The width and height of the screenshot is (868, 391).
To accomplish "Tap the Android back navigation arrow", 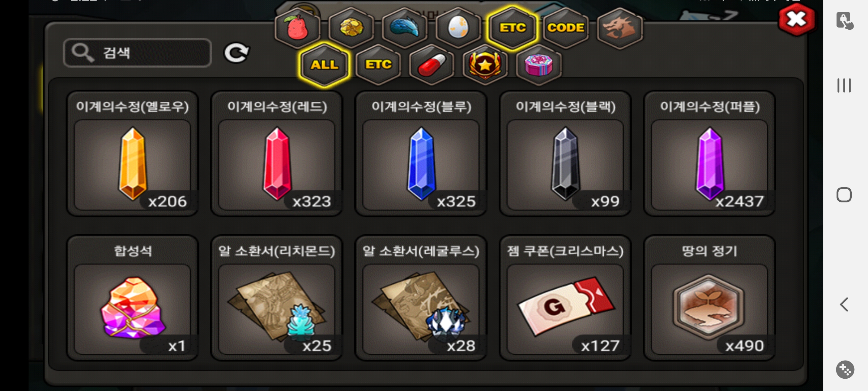I will pyautogui.click(x=844, y=304).
